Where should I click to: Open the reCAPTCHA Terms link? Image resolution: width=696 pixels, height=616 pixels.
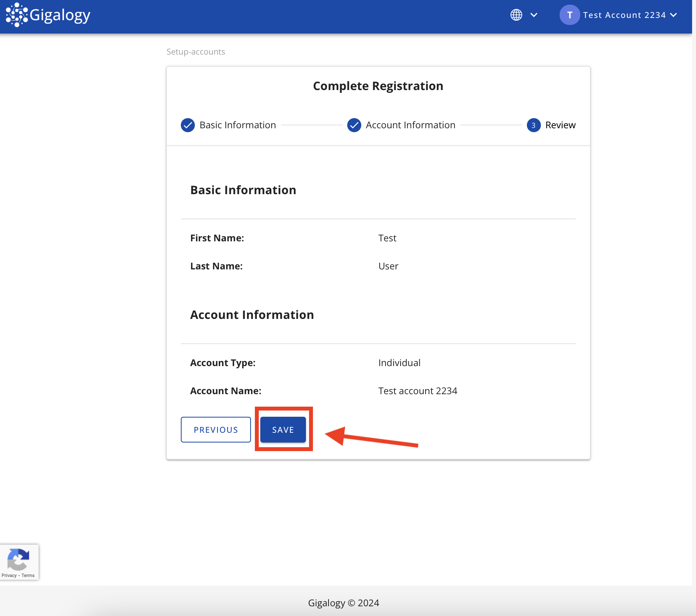click(x=28, y=575)
